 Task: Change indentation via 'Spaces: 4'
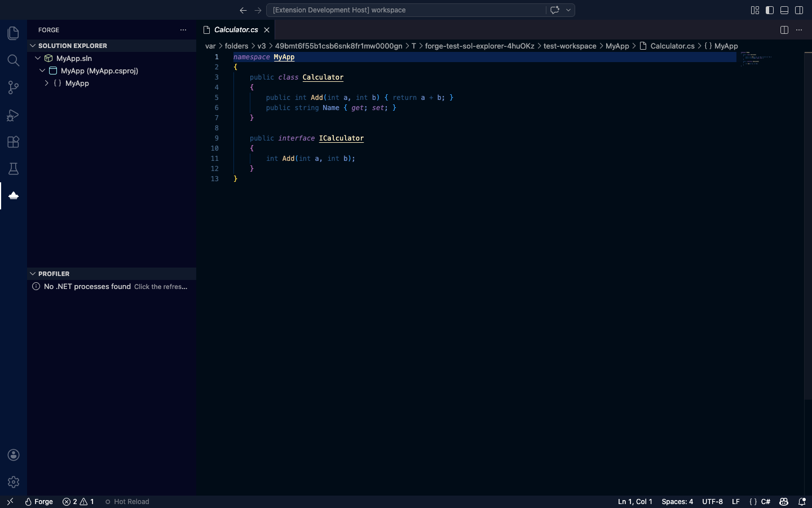677,501
